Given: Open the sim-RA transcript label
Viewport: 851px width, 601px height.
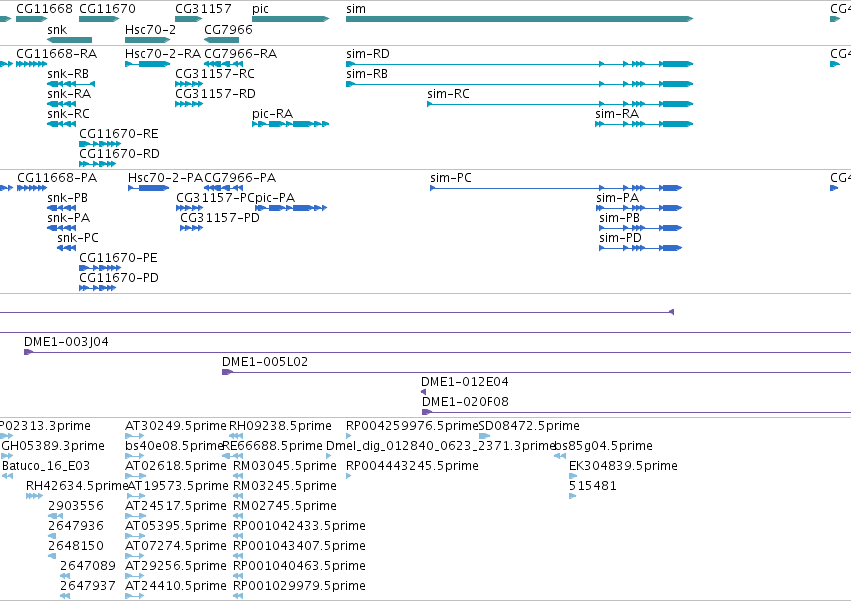Looking at the screenshot, I should [617, 114].
